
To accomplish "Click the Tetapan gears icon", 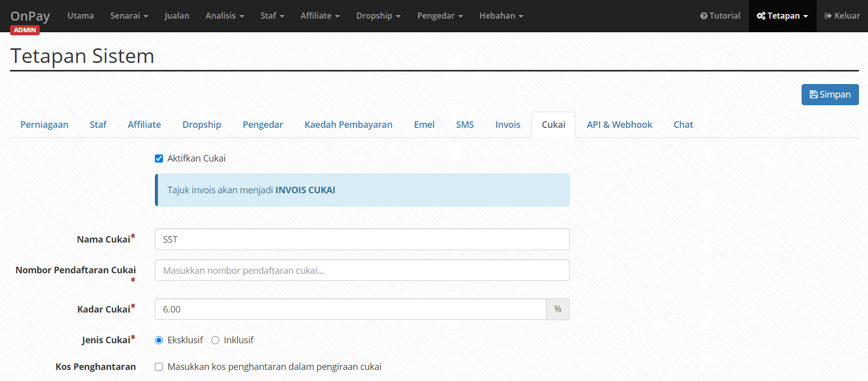I will click(761, 16).
